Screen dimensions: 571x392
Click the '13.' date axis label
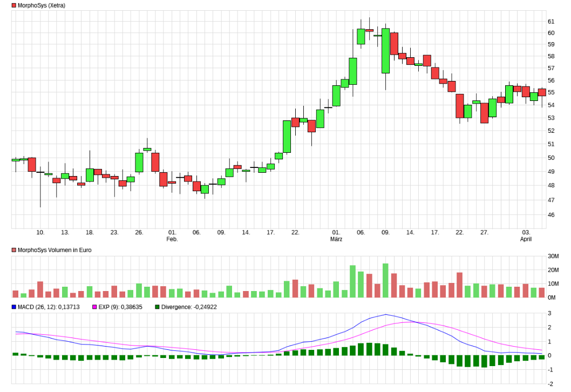[x=65, y=232]
